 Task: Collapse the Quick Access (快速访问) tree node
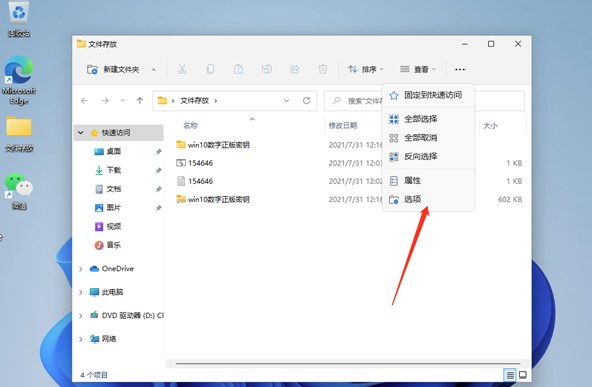[x=80, y=133]
